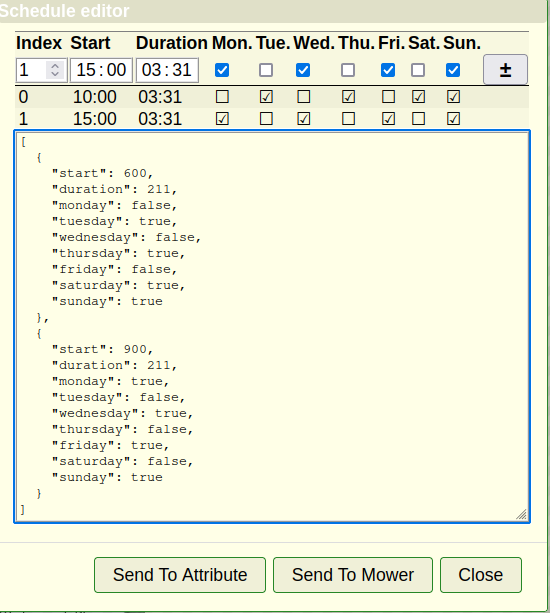Image resolution: width=550 pixels, height=613 pixels.
Task: Click the Index number input field
Action: tap(32, 70)
